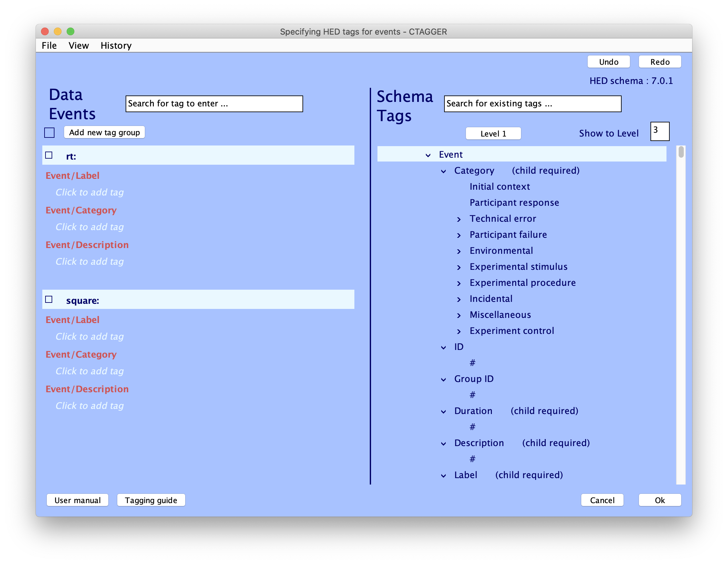Expand the Technical error node
The width and height of the screenshot is (728, 564).
click(x=459, y=219)
